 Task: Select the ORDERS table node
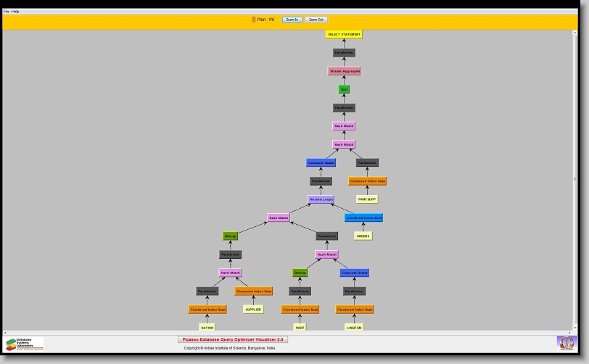coord(363,236)
